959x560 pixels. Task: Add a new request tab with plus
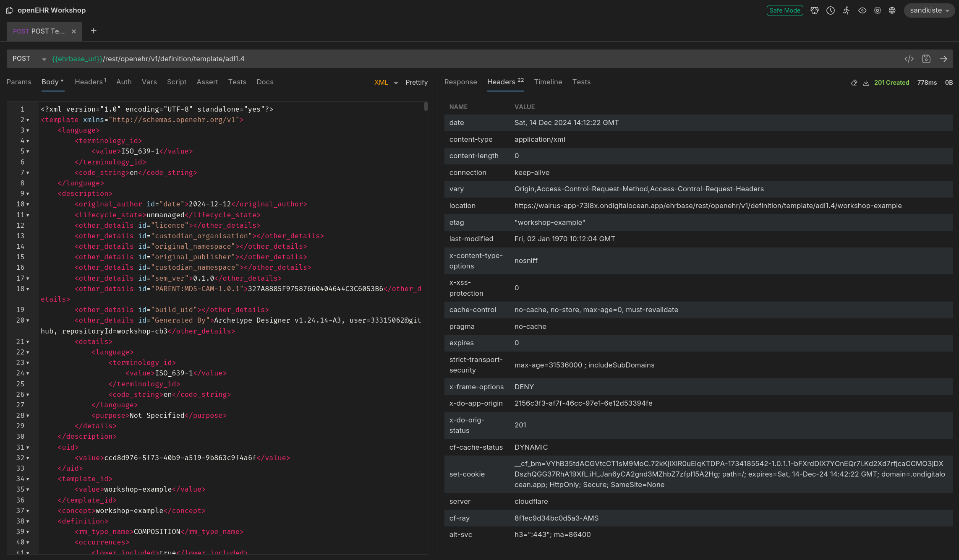94,31
